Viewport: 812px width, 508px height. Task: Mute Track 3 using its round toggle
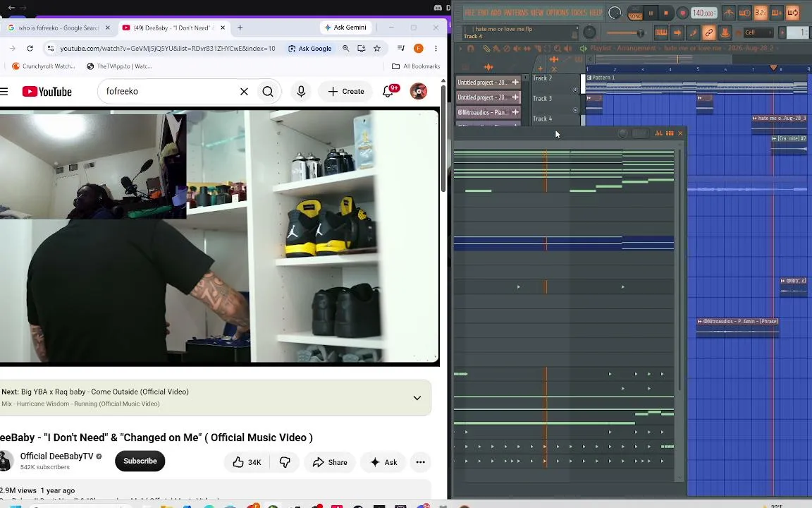point(575,110)
